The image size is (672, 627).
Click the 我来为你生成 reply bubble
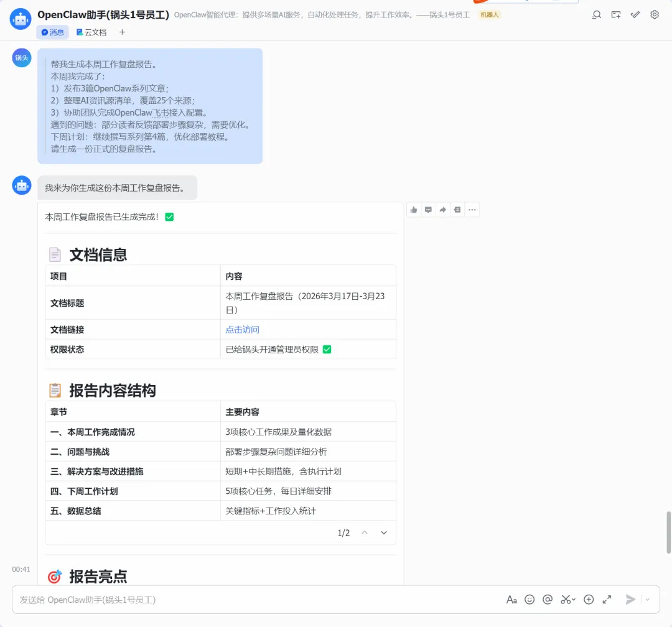click(118, 188)
